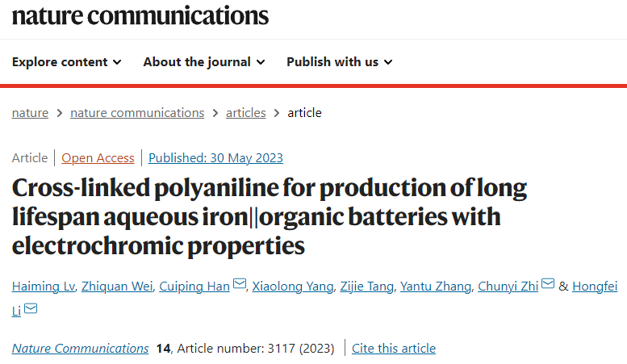Open the About the journal dropdown
627x364 pixels.
click(203, 62)
